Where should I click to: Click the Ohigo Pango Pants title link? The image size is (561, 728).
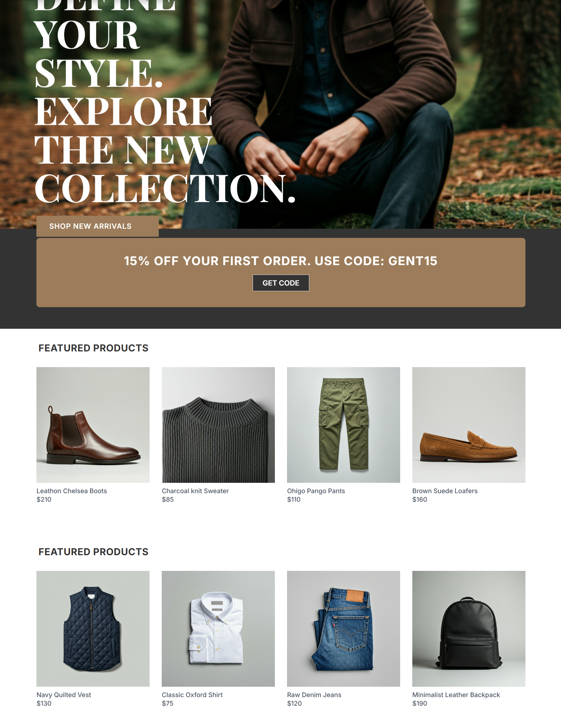pos(316,491)
